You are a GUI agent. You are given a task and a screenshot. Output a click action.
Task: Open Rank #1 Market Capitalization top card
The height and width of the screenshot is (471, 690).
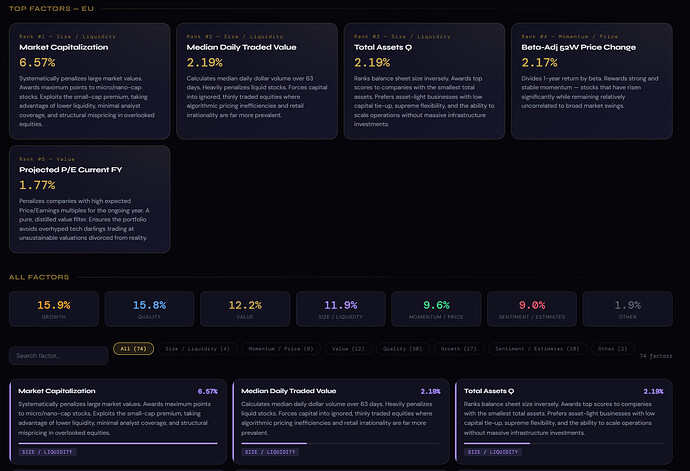tap(90, 80)
